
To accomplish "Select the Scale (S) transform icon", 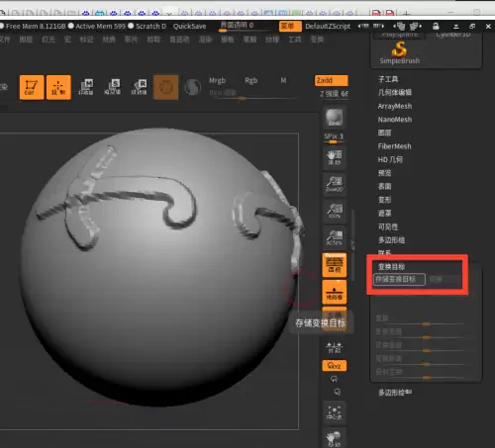I will click(x=113, y=87).
